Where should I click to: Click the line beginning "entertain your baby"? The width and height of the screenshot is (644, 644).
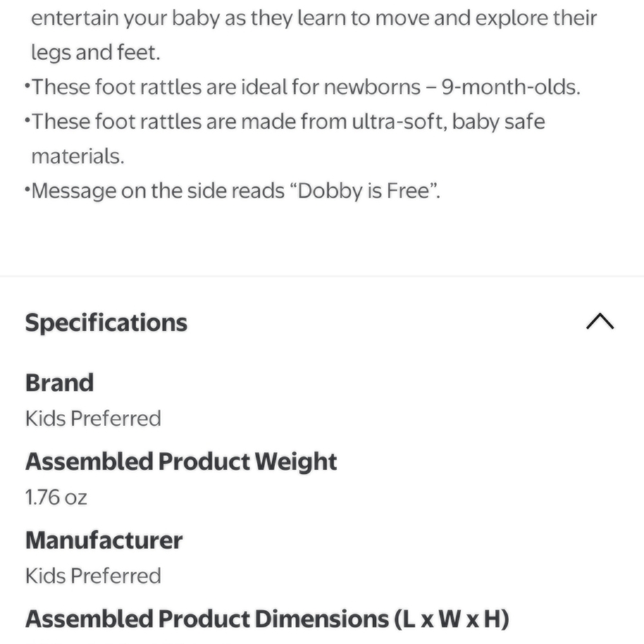click(x=314, y=19)
